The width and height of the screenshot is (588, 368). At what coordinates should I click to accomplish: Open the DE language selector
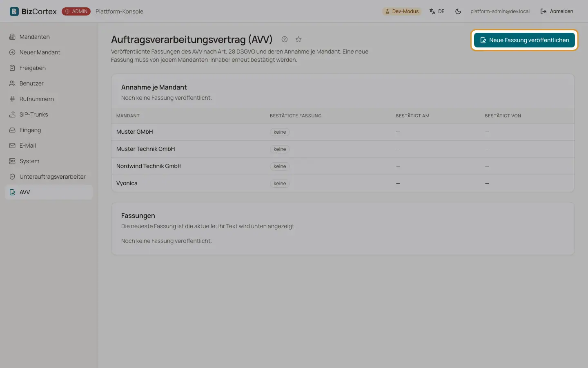click(x=437, y=11)
